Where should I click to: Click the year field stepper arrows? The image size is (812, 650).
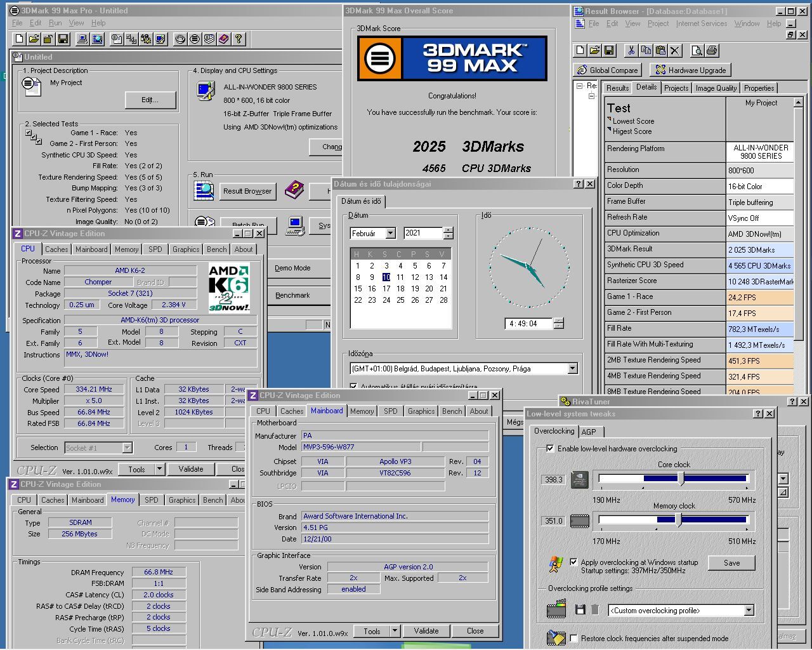click(x=449, y=233)
